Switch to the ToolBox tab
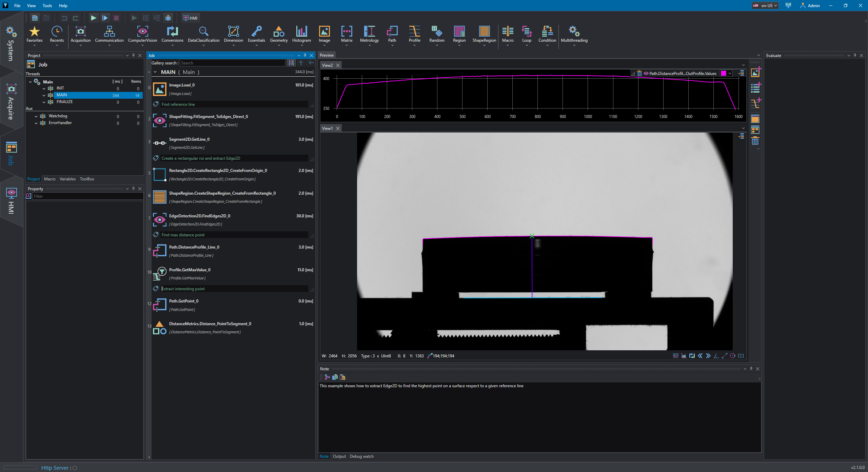The image size is (868, 472). [87, 179]
